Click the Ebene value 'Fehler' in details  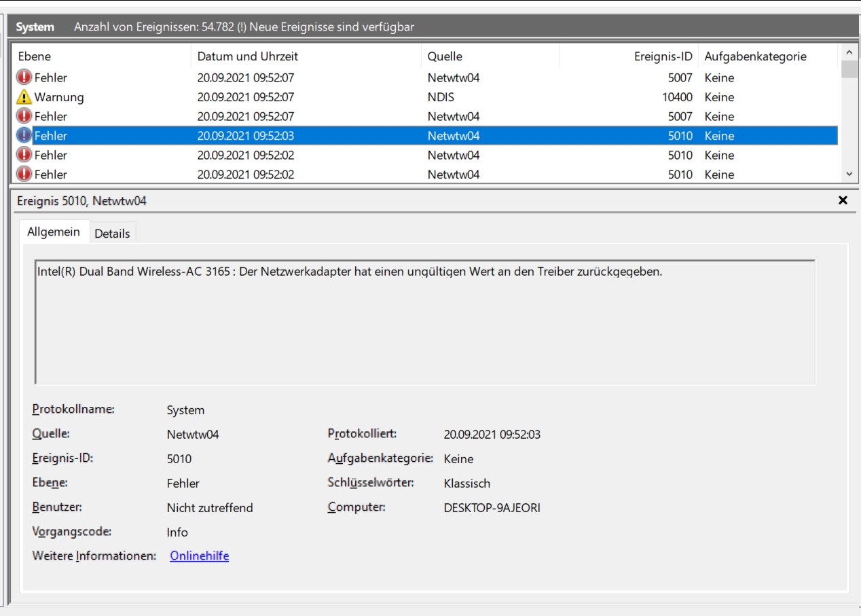click(x=183, y=484)
